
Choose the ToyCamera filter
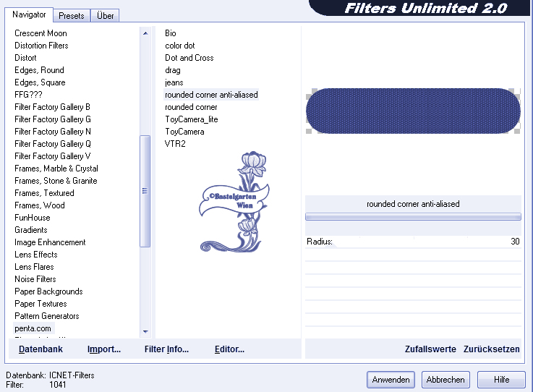pos(184,132)
